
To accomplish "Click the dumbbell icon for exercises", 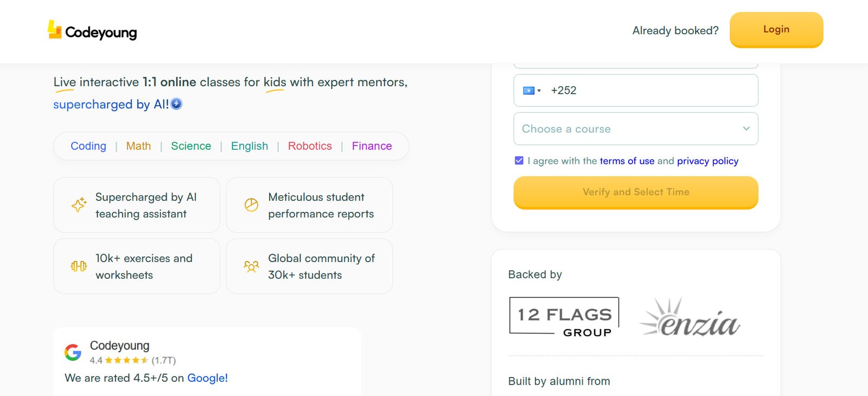I will (79, 266).
